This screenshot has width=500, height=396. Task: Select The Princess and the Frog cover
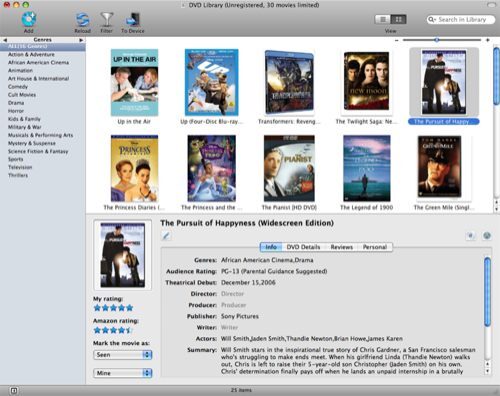pos(212,168)
